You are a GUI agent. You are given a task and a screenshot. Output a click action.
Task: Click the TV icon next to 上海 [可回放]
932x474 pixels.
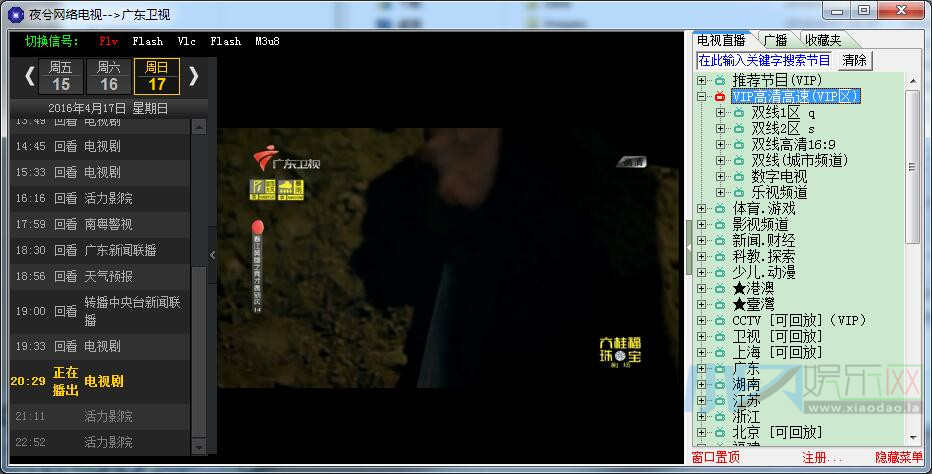tap(720, 353)
